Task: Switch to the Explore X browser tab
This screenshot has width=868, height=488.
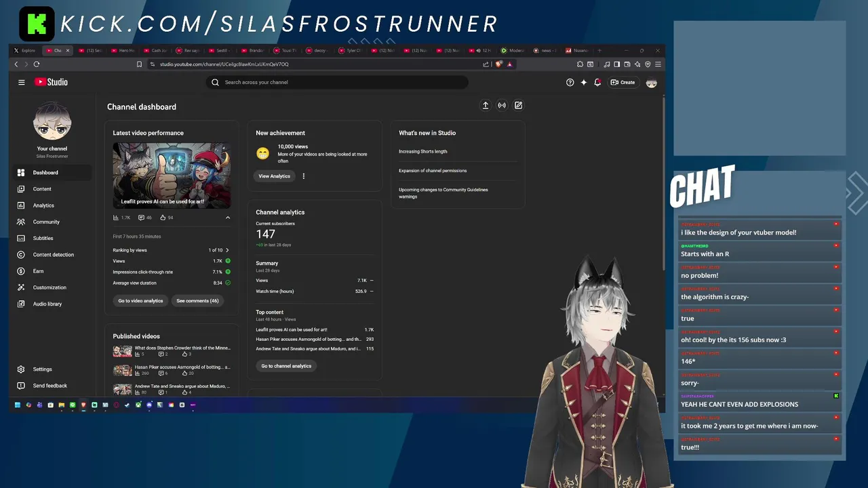Action: pos(26,50)
